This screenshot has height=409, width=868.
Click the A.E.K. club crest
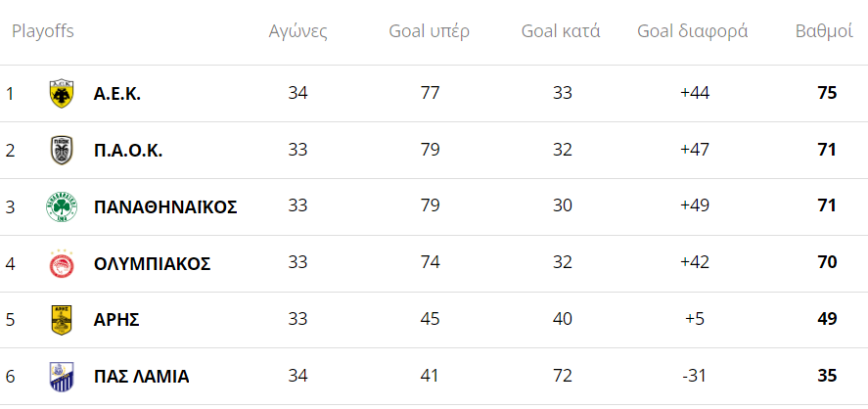pyautogui.click(x=62, y=94)
